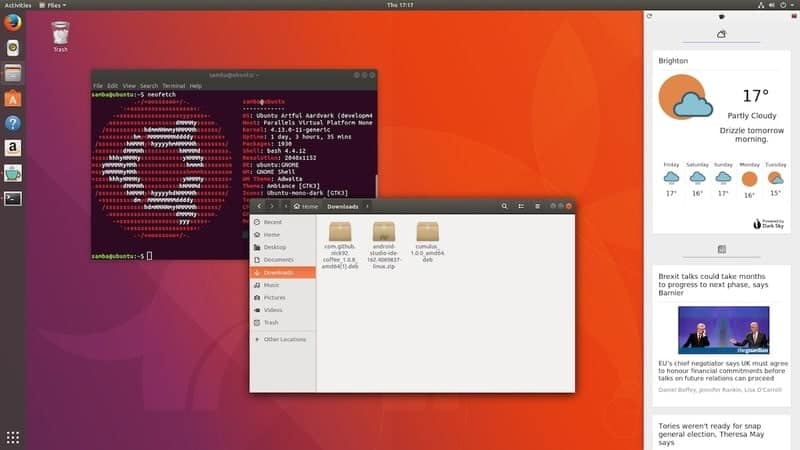Select Pictures in Files sidebar
The height and width of the screenshot is (450, 800).
click(283, 297)
